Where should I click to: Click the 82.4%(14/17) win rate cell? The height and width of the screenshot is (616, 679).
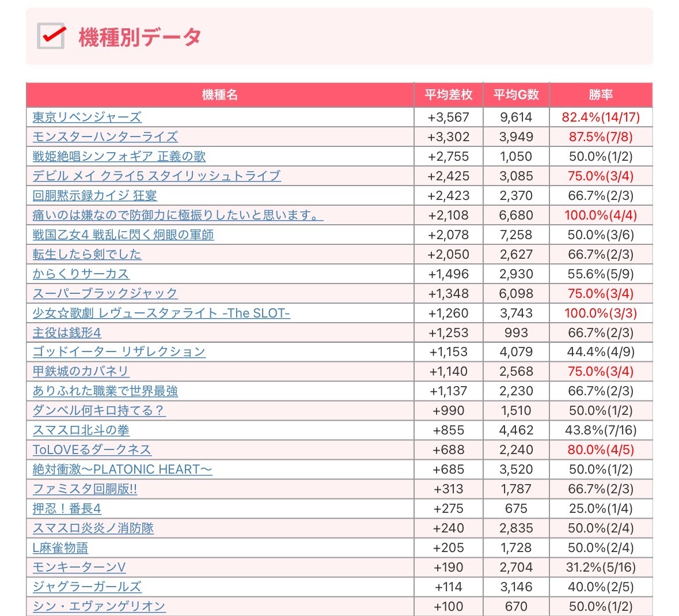pyautogui.click(x=601, y=117)
